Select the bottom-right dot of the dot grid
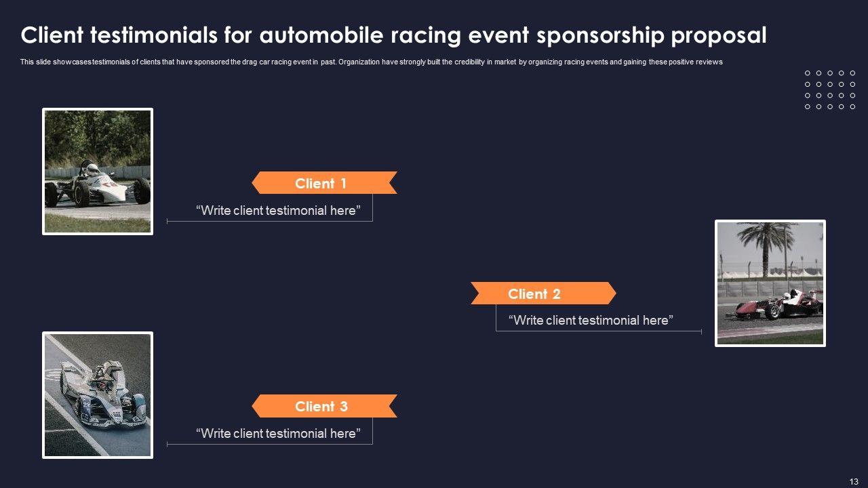The height and width of the screenshot is (488, 868). click(x=852, y=106)
